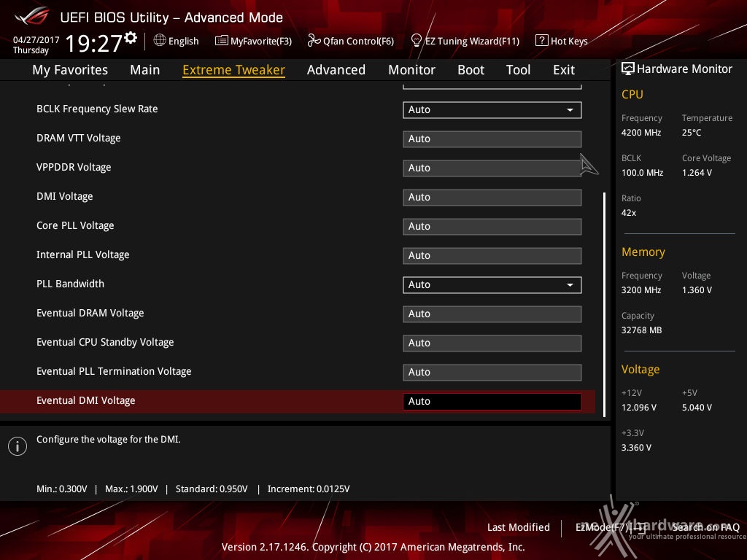Screen dimensions: 747x560
Task: Click the Eventual DRAM Voltage field
Action: coord(492,314)
